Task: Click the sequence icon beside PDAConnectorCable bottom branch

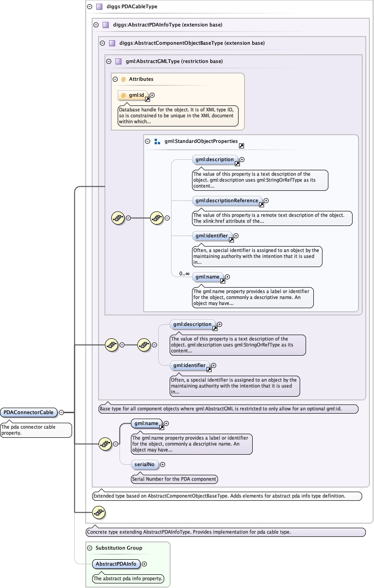Action: pos(99,513)
